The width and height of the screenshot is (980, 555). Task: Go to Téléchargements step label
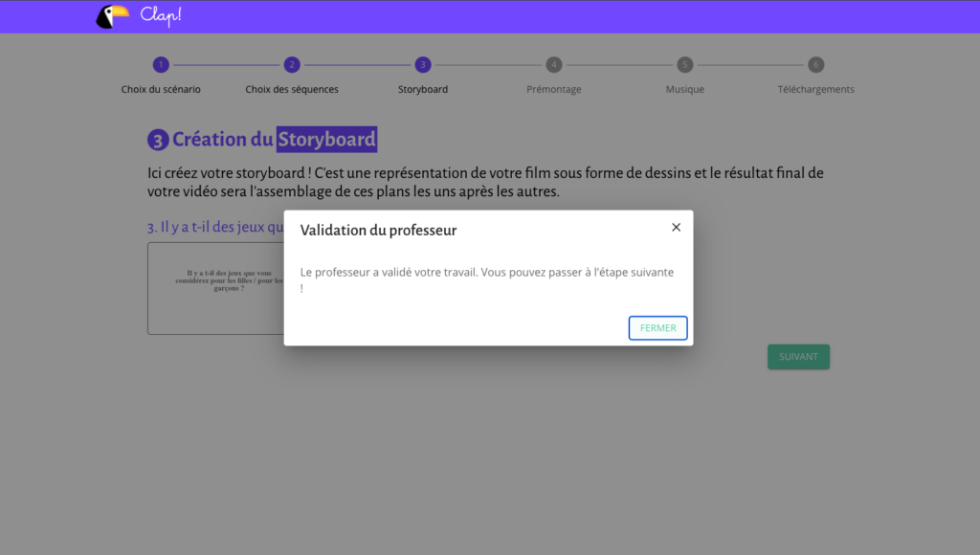[815, 89]
